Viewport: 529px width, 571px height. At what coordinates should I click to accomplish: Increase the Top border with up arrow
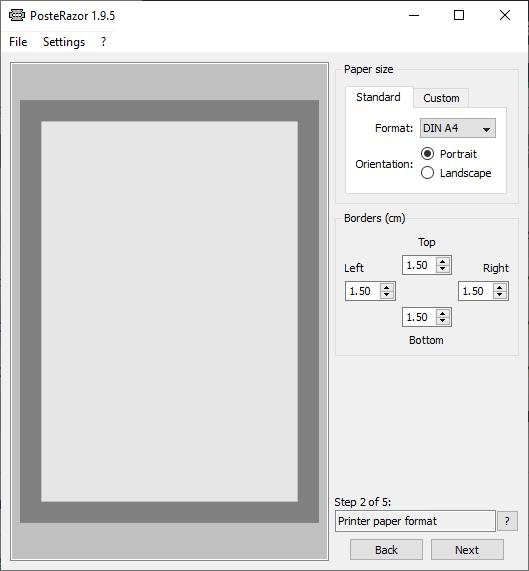[442, 261]
